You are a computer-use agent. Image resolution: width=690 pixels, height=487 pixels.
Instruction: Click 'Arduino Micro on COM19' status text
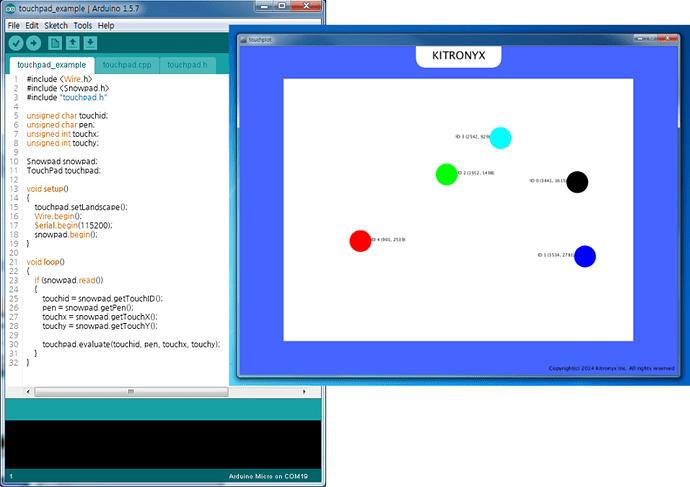click(268, 476)
